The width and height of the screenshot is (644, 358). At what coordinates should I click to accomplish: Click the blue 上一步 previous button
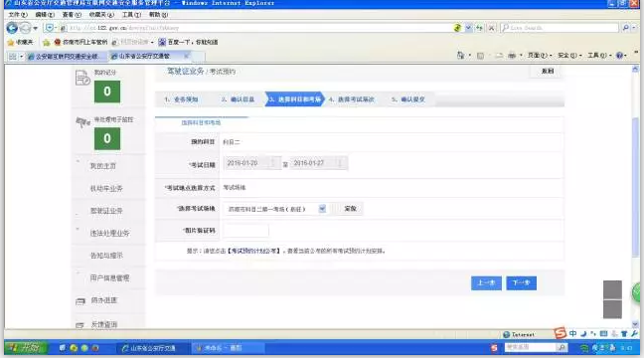pyautogui.click(x=486, y=283)
